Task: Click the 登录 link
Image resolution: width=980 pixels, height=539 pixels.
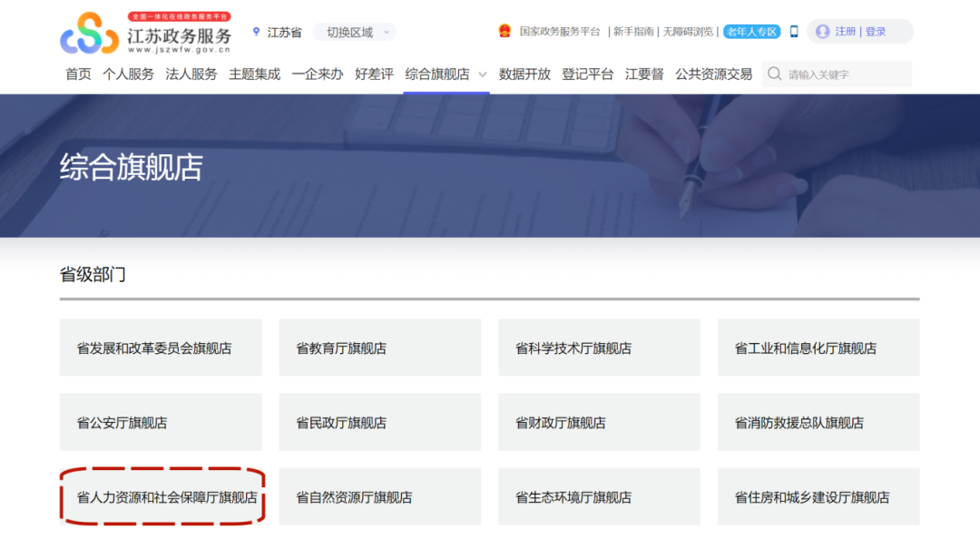Action: tap(876, 32)
